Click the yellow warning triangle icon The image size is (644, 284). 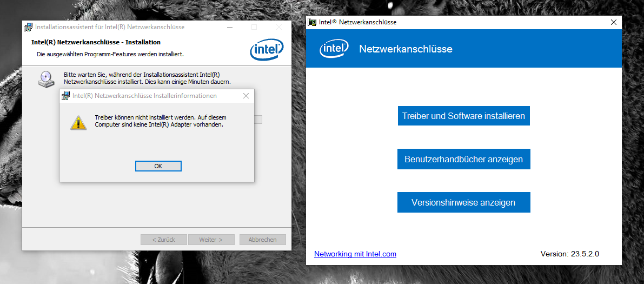coord(78,122)
